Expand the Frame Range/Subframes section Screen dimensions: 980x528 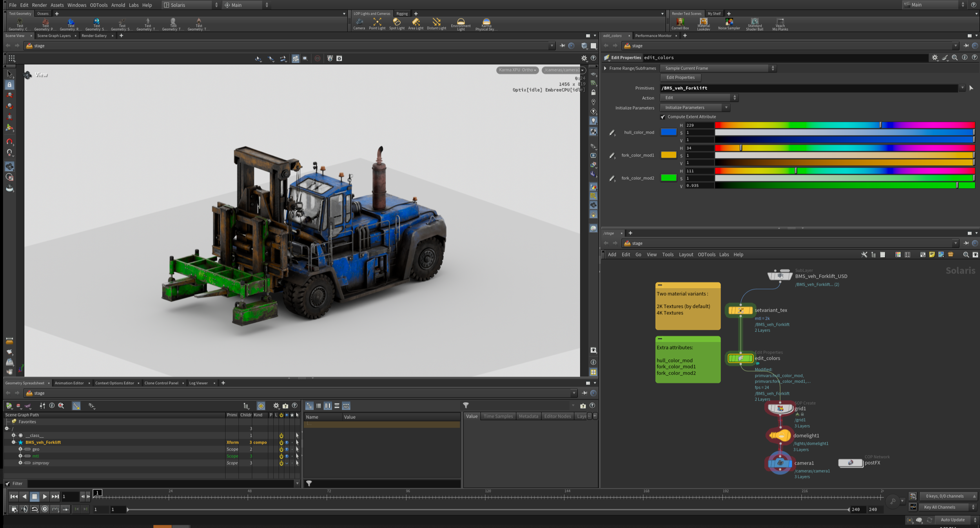click(x=605, y=68)
